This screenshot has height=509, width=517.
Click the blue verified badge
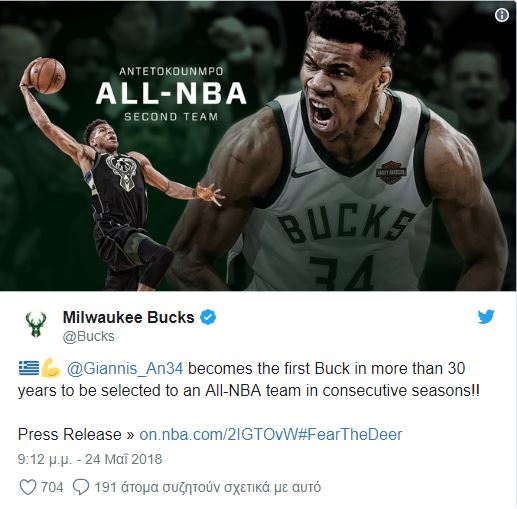tap(208, 317)
